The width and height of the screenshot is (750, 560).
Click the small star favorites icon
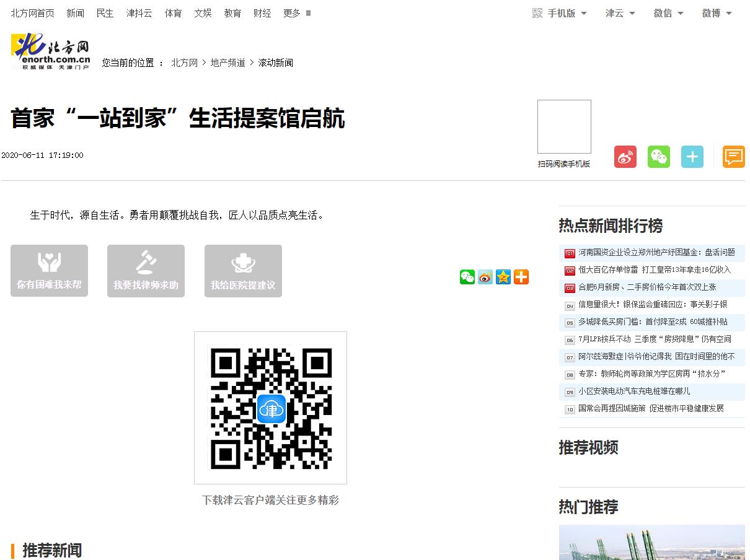tap(503, 277)
